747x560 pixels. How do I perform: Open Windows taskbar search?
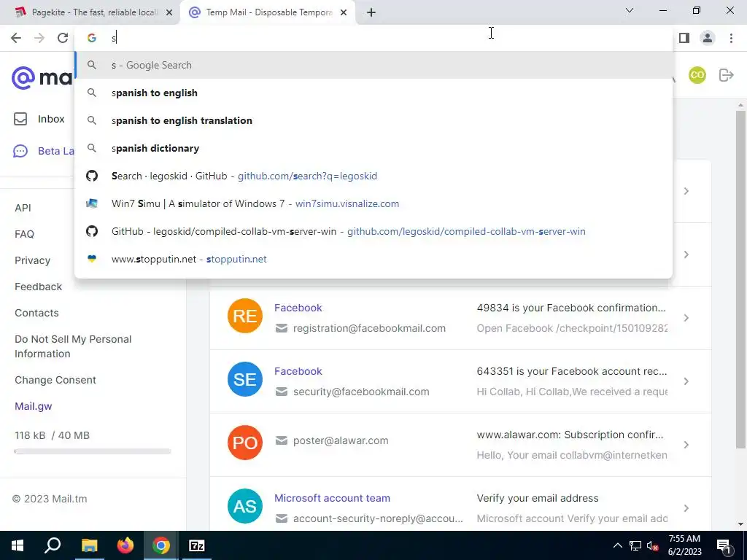point(53,545)
